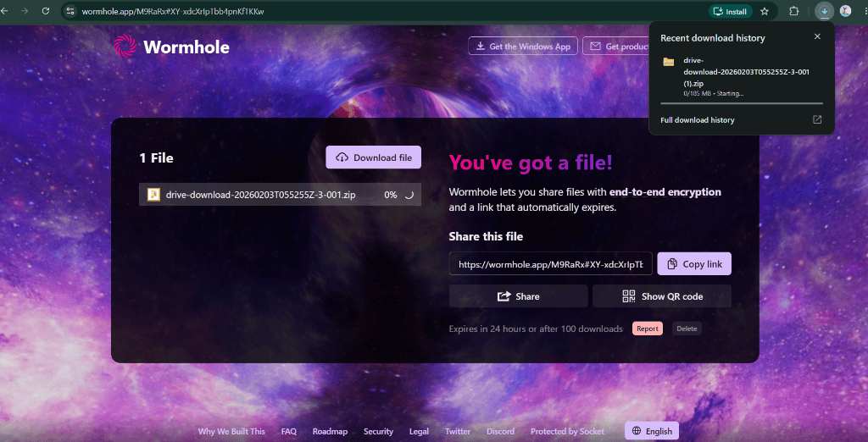Open the Discord footer link

(x=500, y=432)
